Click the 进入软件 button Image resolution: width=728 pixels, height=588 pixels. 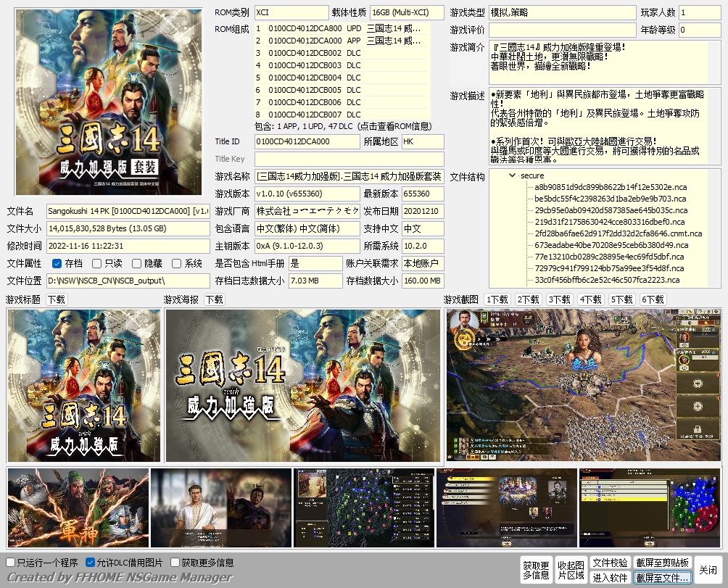pyautogui.click(x=610, y=578)
